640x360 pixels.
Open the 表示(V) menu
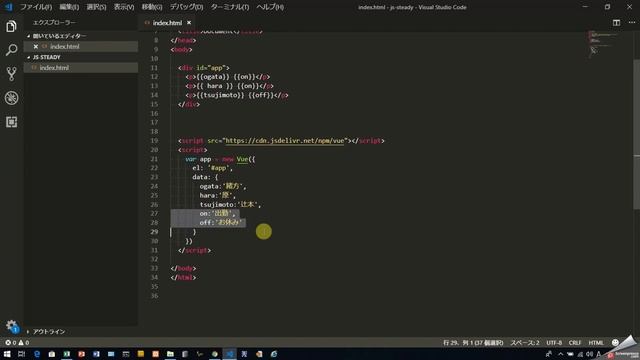pyautogui.click(x=124, y=7)
